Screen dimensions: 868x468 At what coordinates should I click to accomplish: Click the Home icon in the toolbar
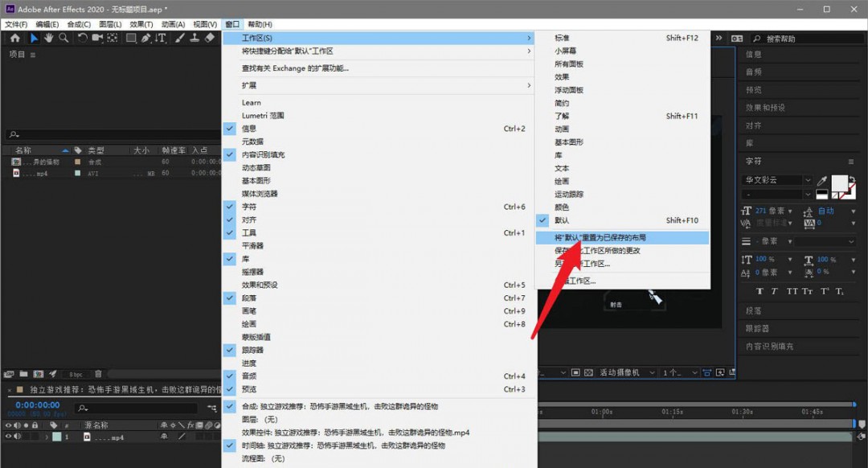14,38
